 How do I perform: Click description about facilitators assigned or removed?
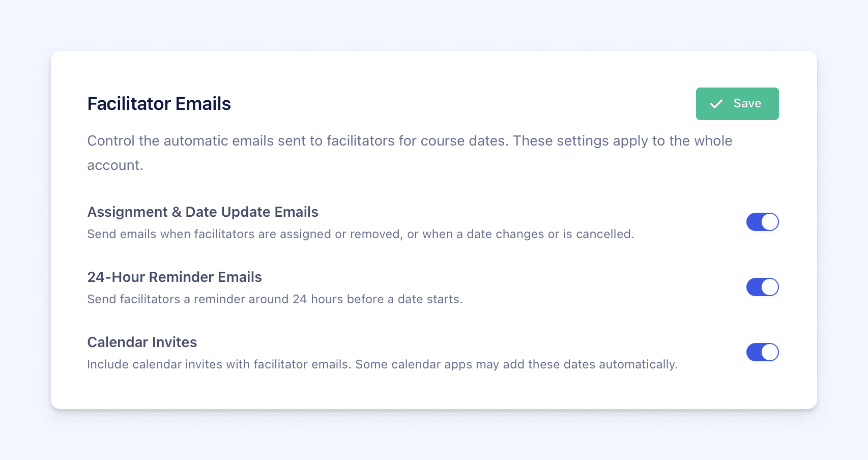tap(361, 234)
